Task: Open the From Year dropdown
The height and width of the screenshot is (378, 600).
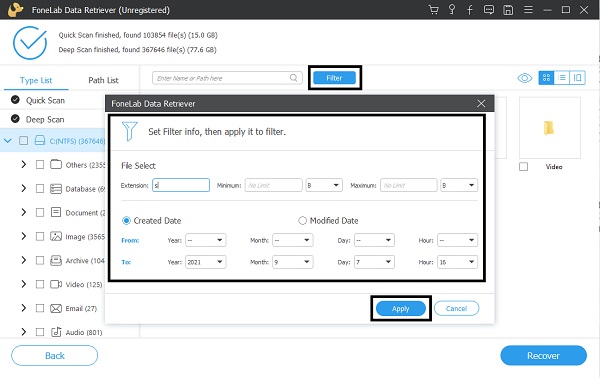Action: (205, 240)
